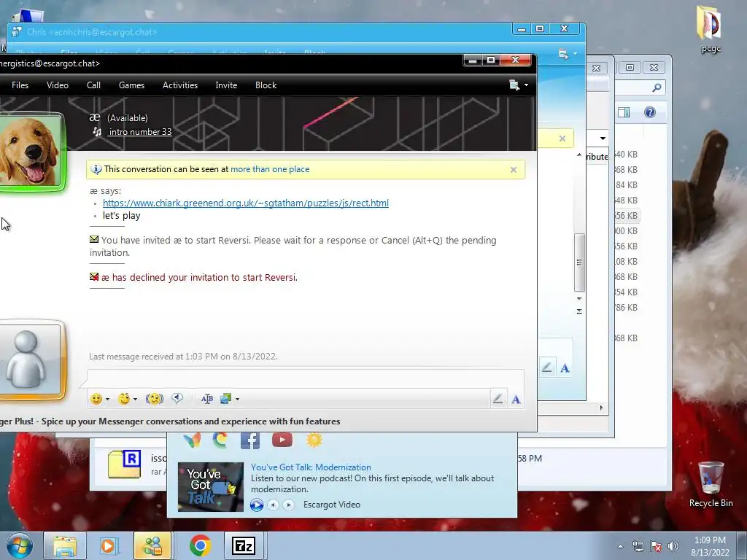Viewport: 747px width, 560px height.
Task: Play the Escargot Video podcast
Action: coord(257,505)
